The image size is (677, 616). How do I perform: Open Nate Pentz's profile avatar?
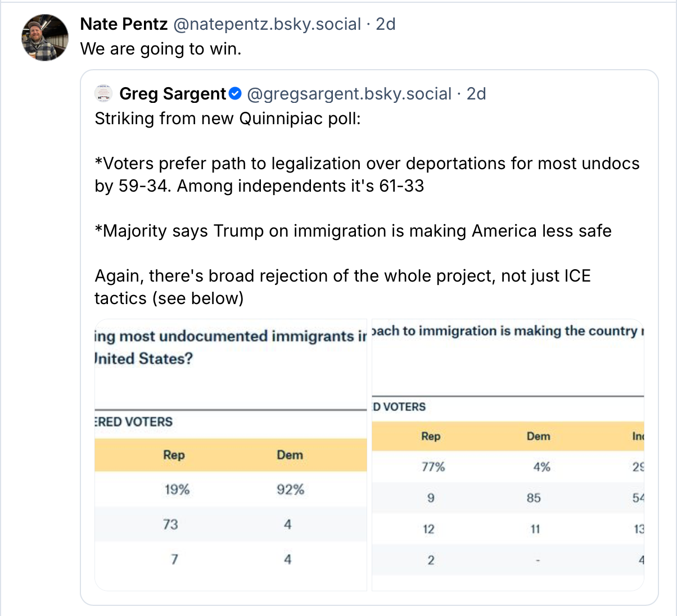click(x=45, y=38)
